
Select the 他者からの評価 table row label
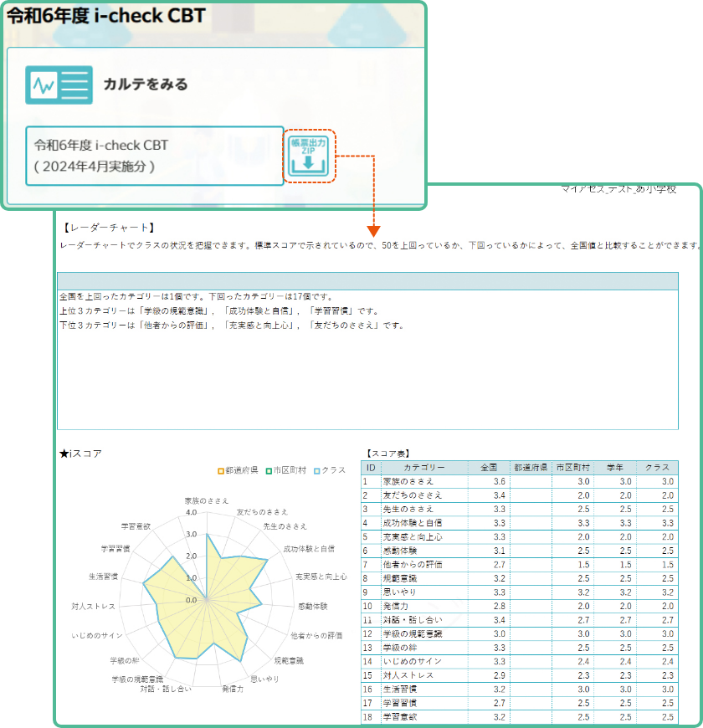[x=413, y=565]
